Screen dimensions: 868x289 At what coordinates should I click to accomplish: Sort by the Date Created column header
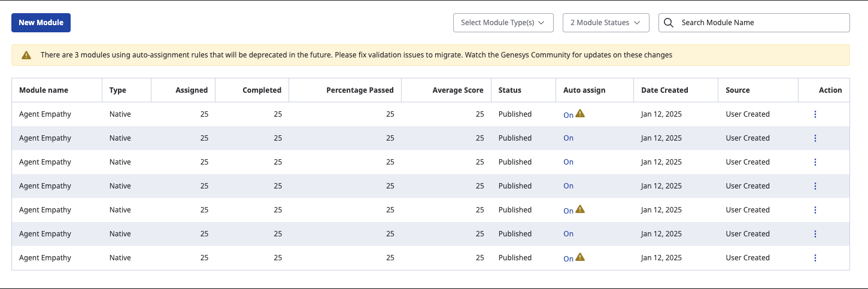tap(664, 90)
